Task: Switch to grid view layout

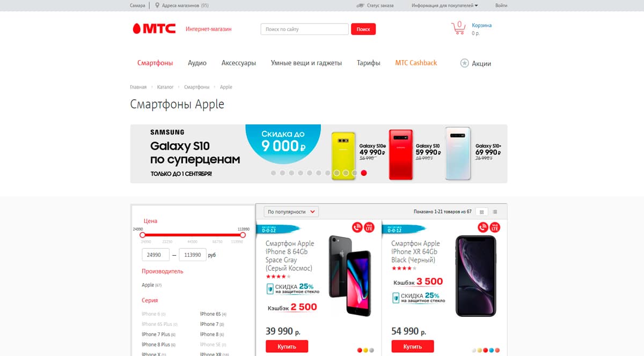Action: (482, 212)
